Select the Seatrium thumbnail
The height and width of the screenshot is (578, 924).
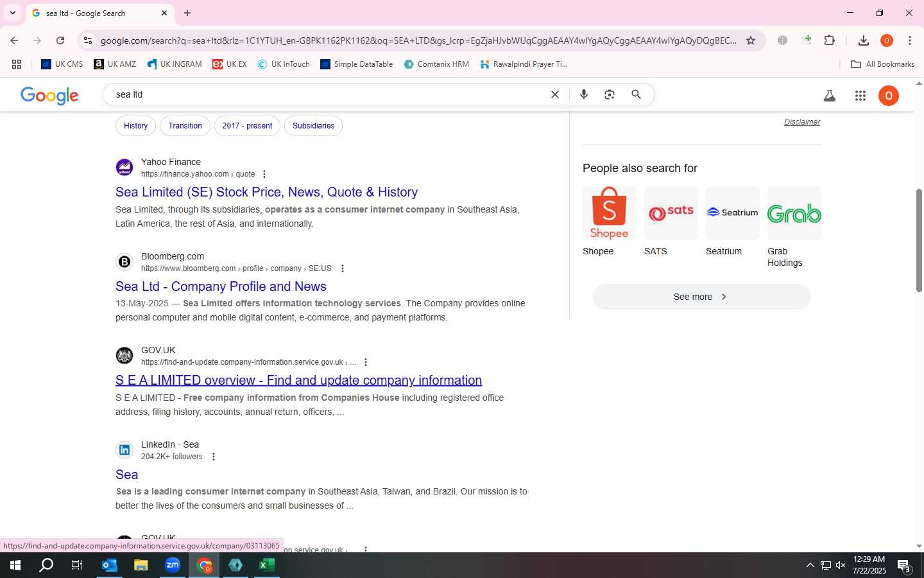[x=733, y=213]
